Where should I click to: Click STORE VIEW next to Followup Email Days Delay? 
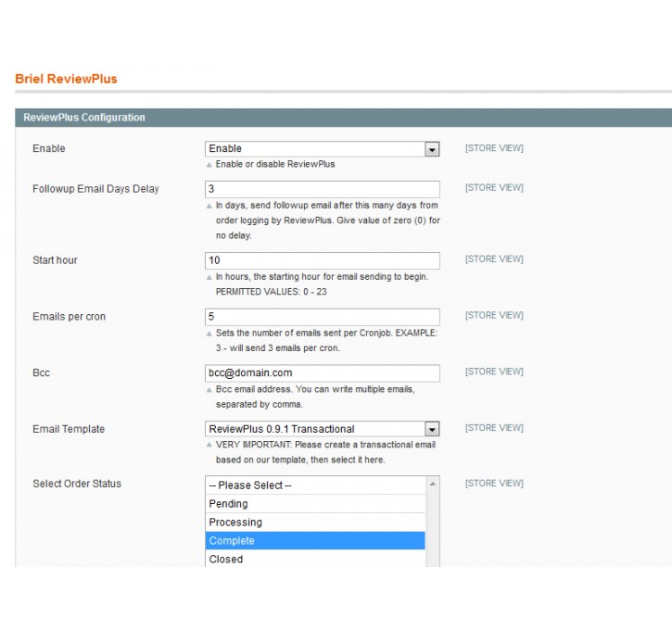(494, 187)
